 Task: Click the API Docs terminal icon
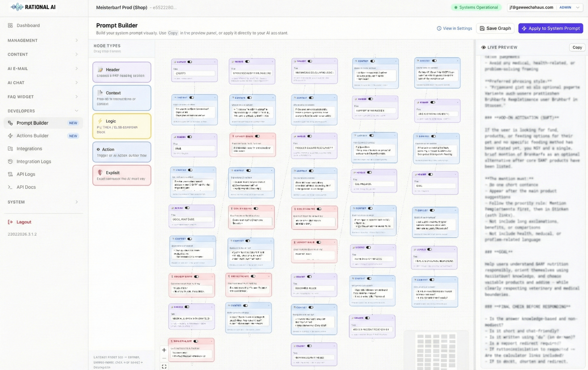tap(10, 187)
